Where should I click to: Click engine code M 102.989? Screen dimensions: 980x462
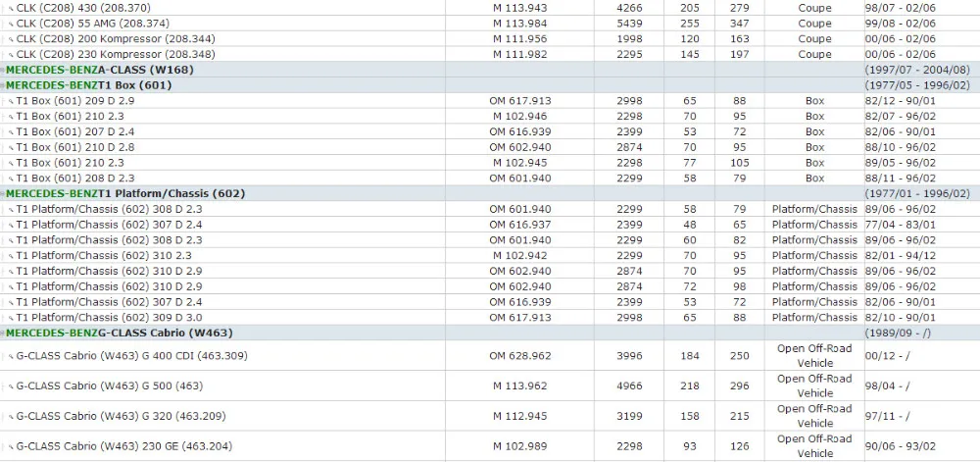(x=520, y=446)
